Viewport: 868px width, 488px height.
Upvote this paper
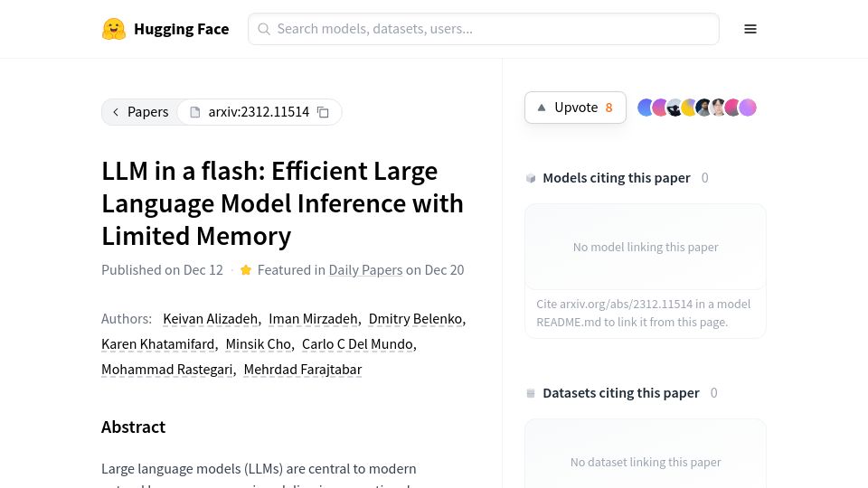pos(575,108)
